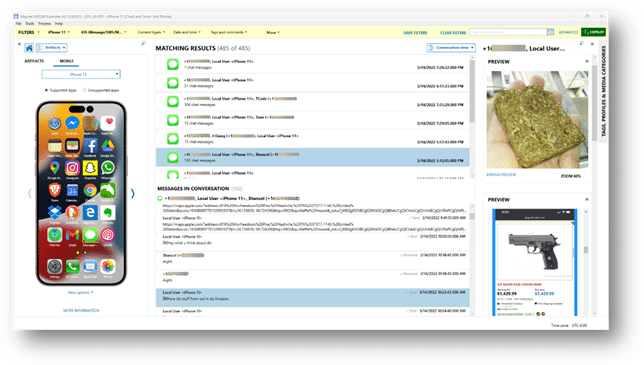Expand the Tags and comments filter
644x365 pixels.
229,32
